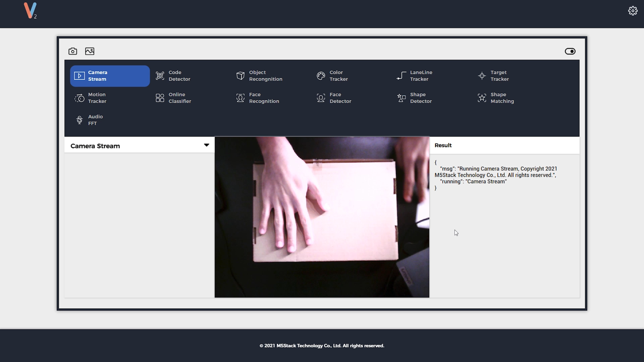Switch to the Object Recognition function
This screenshot has height=362, width=644.
pos(265,76)
